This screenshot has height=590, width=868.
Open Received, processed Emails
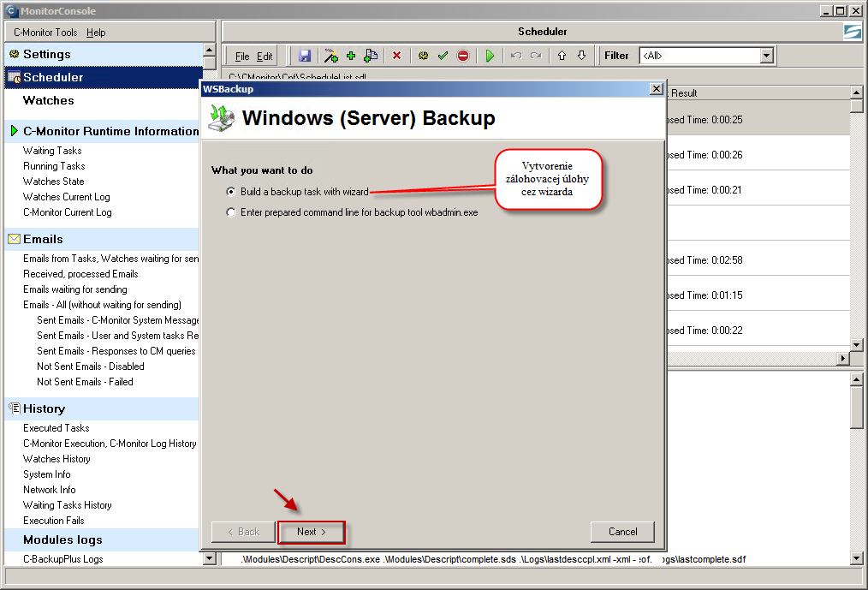coord(80,274)
